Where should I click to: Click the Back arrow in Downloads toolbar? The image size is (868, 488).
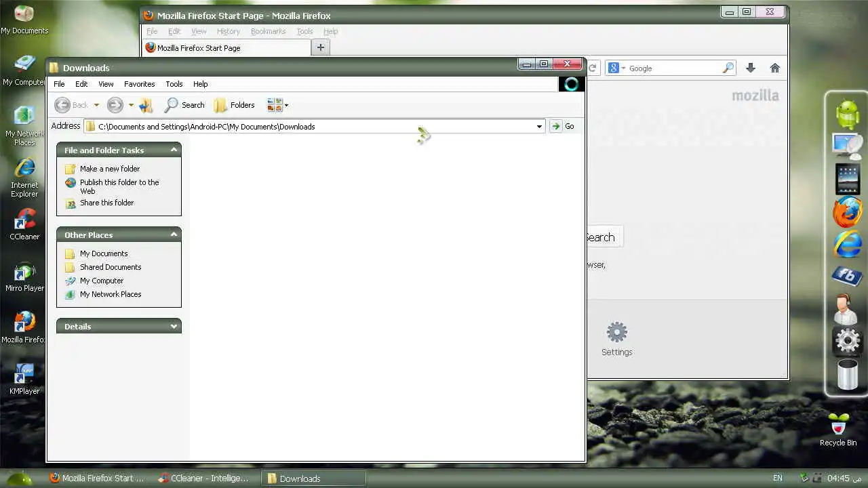[x=62, y=105]
